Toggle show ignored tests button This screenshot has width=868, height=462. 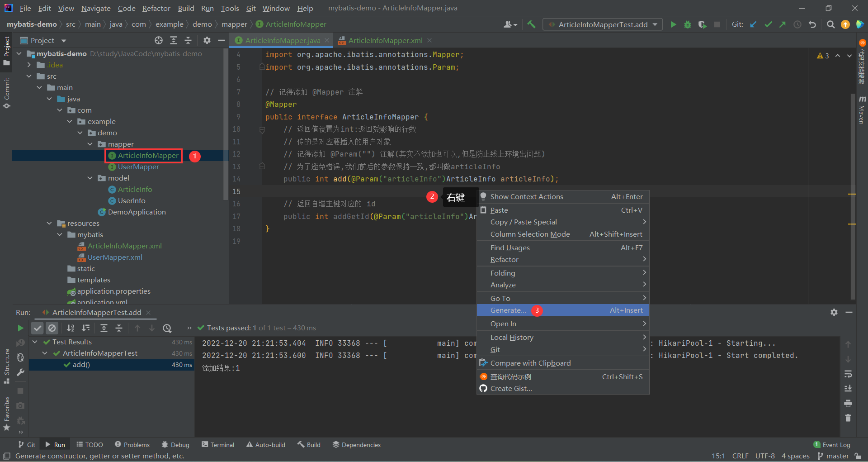[x=52, y=328]
